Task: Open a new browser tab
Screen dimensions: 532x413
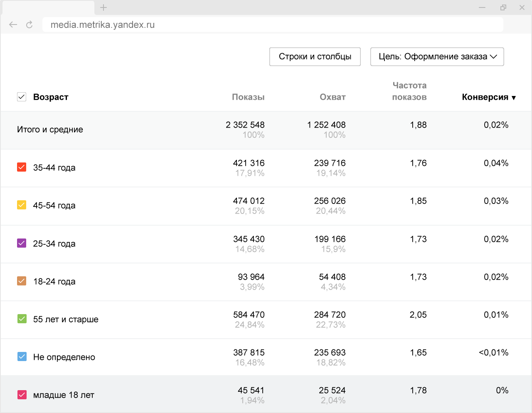Action: coord(103,7)
